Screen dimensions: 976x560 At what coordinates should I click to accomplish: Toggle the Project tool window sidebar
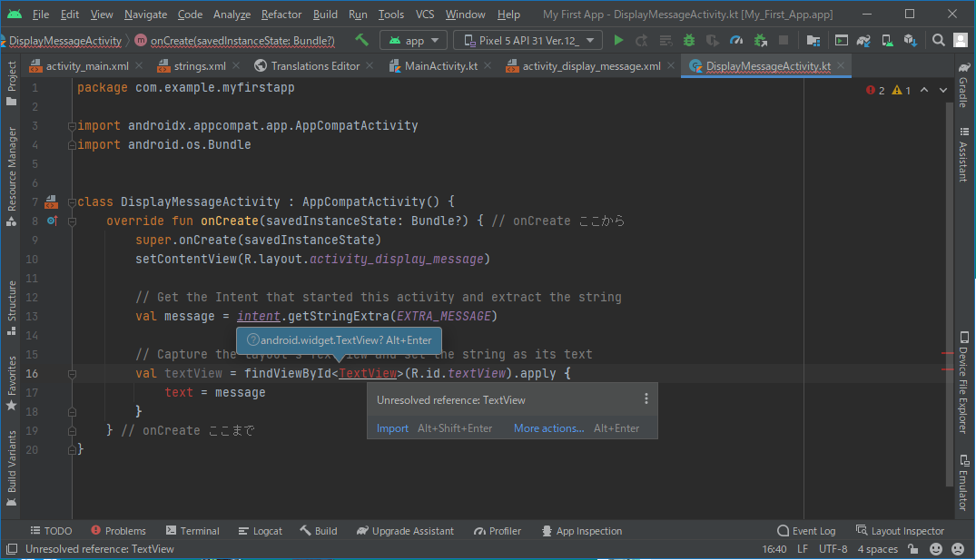(x=12, y=84)
